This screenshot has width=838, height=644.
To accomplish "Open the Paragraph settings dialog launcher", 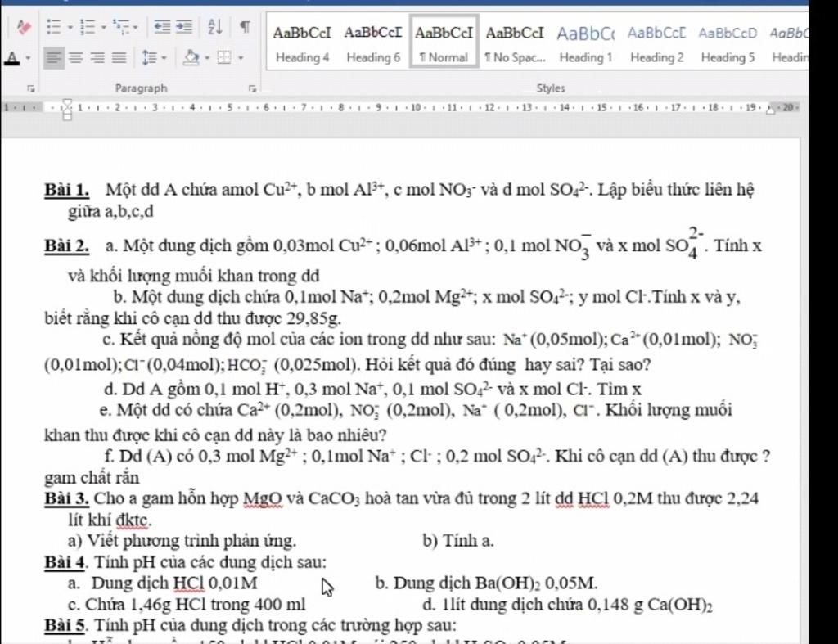I will pos(252,88).
